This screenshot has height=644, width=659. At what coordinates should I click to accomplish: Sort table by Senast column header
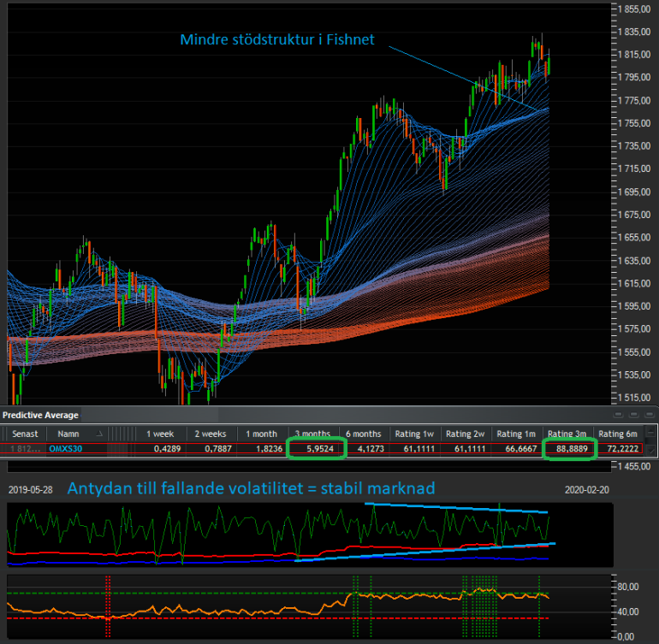(25, 434)
